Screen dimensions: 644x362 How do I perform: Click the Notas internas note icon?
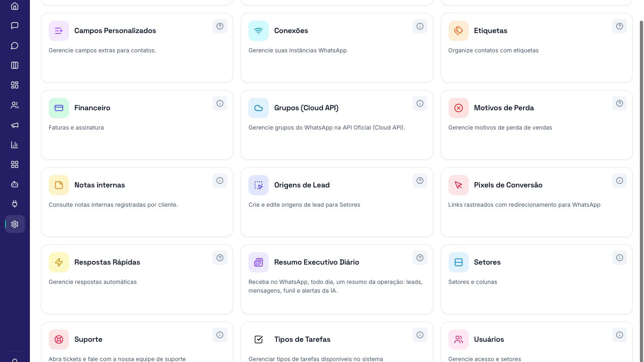click(x=59, y=185)
